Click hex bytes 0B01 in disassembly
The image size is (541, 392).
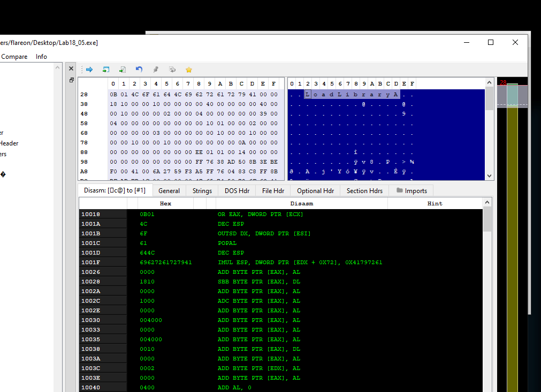[x=147, y=214]
